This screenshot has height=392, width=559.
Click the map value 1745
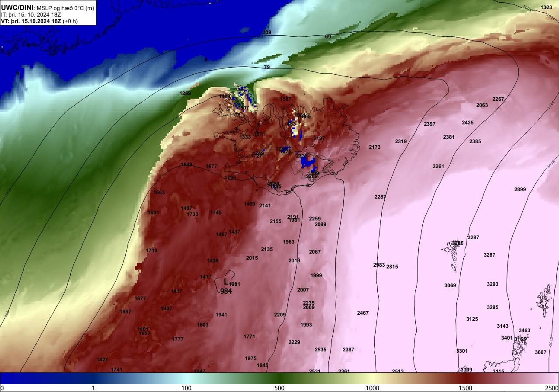[216, 213]
